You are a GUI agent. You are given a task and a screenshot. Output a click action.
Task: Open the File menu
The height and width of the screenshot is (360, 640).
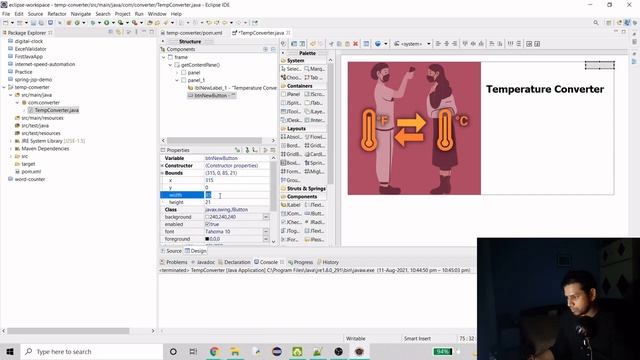coord(6,14)
